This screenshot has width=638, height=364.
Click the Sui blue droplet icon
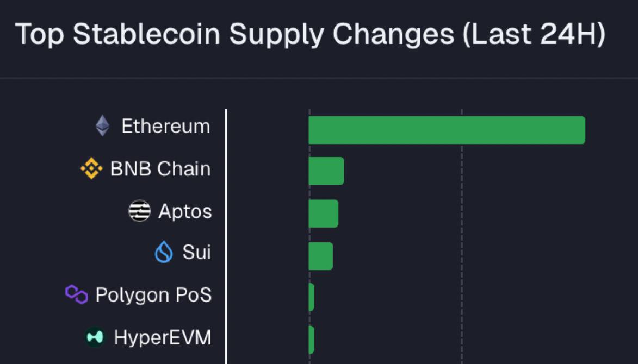[x=164, y=253]
